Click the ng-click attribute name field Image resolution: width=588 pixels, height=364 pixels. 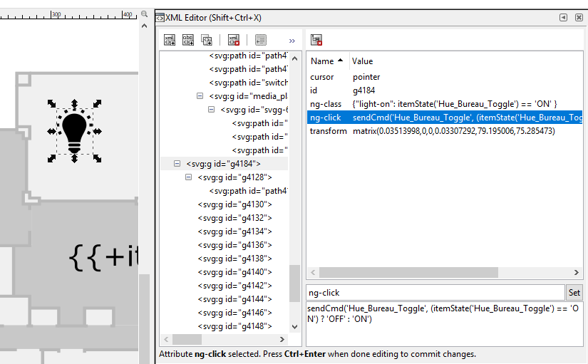pyautogui.click(x=435, y=293)
